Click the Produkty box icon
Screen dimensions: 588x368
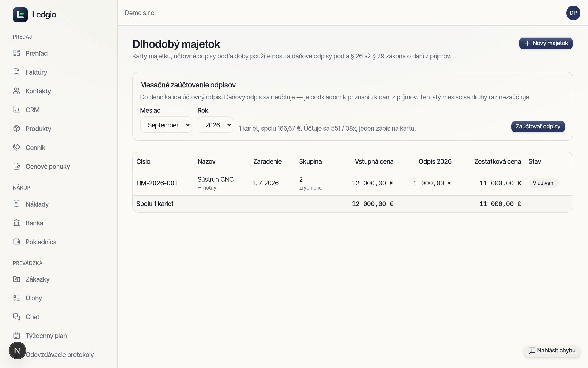16,129
